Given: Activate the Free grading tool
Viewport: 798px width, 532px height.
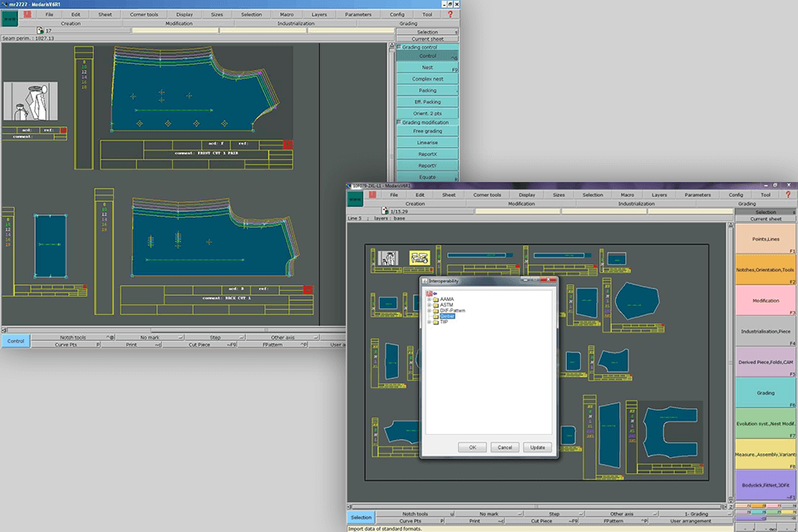Looking at the screenshot, I should pos(428,131).
